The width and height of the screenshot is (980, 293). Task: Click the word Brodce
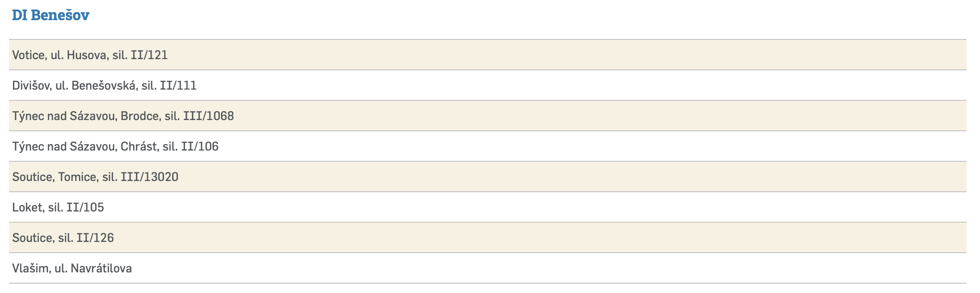tap(140, 116)
